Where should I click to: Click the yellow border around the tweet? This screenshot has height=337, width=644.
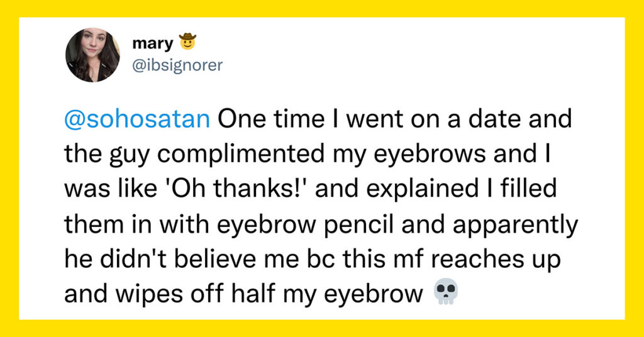[322, 8]
